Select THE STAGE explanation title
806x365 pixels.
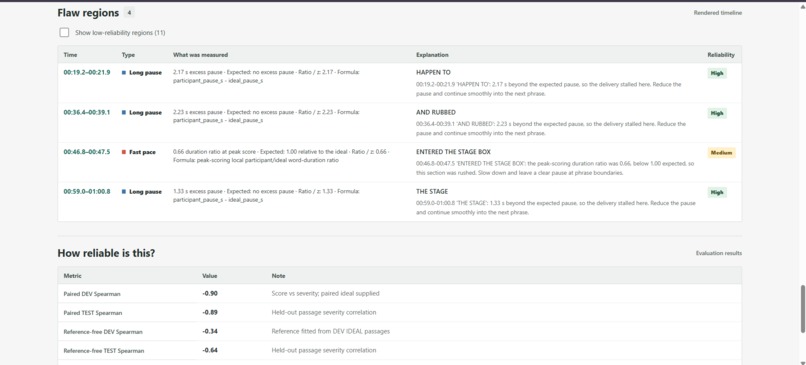(432, 192)
